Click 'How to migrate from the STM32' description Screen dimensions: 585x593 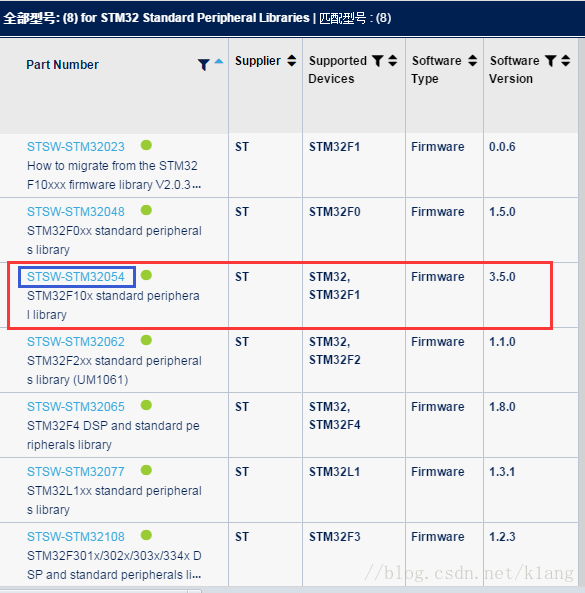tap(114, 175)
